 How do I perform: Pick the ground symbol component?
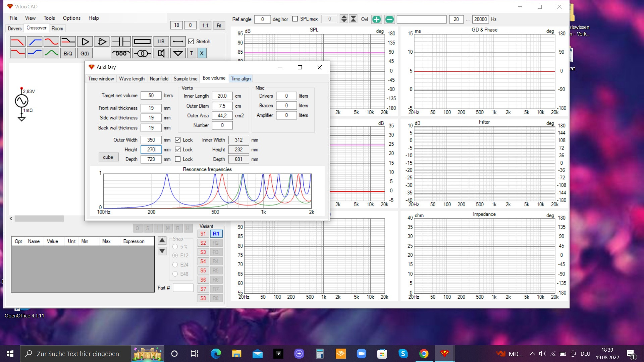point(178,53)
